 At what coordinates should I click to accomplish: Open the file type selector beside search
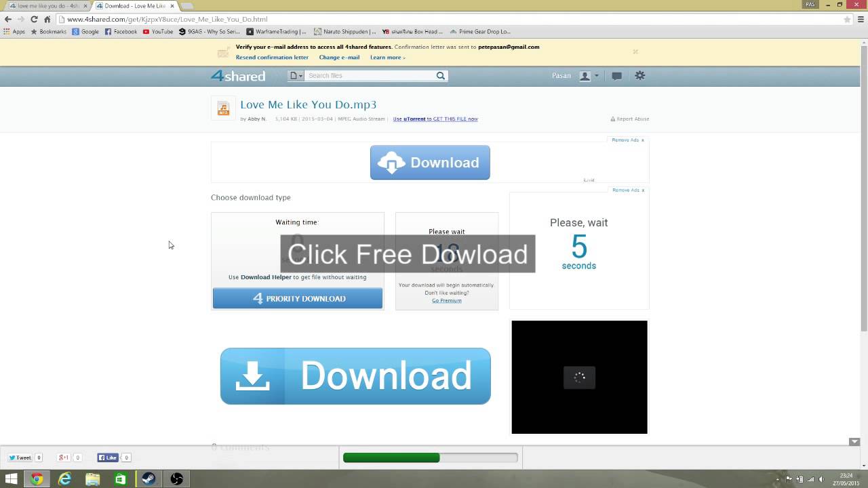pos(296,76)
